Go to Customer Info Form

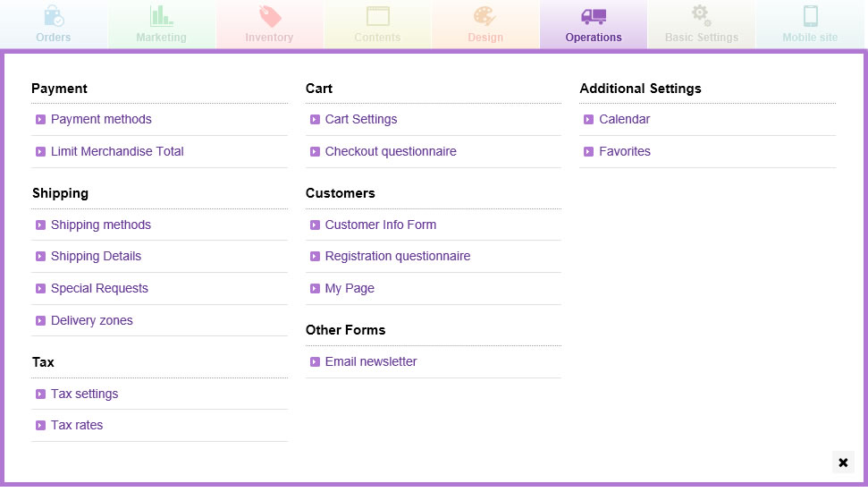pyautogui.click(x=381, y=225)
